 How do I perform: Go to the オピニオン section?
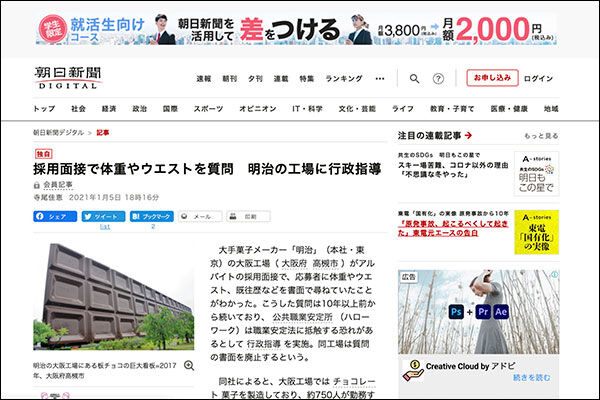pos(258,109)
